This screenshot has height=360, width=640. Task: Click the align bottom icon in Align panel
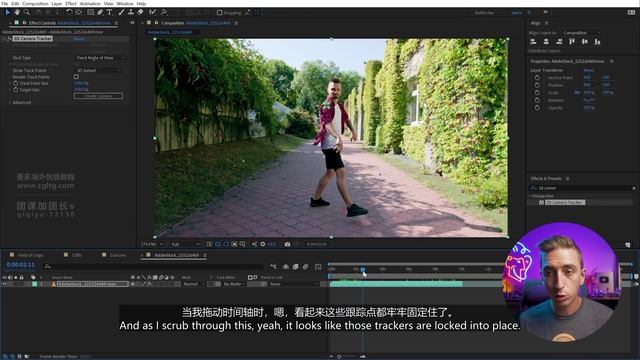[x=597, y=42]
